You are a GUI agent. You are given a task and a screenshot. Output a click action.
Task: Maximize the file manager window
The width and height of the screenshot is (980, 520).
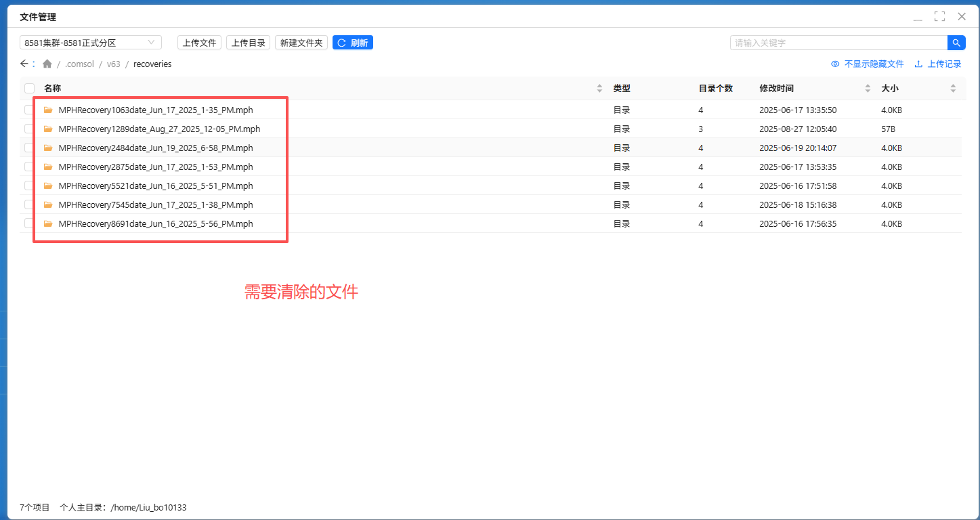point(939,16)
